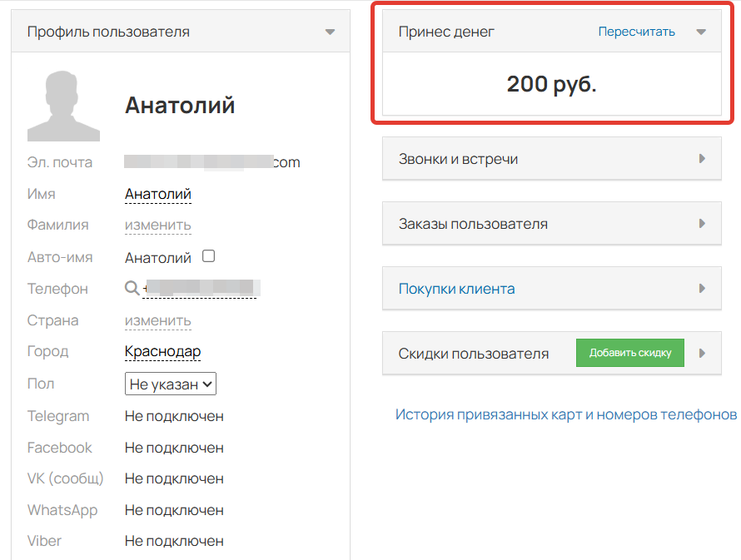Expand the Заказы пользователя section arrow
The width and height of the screenshot is (741, 560).
pyautogui.click(x=702, y=224)
